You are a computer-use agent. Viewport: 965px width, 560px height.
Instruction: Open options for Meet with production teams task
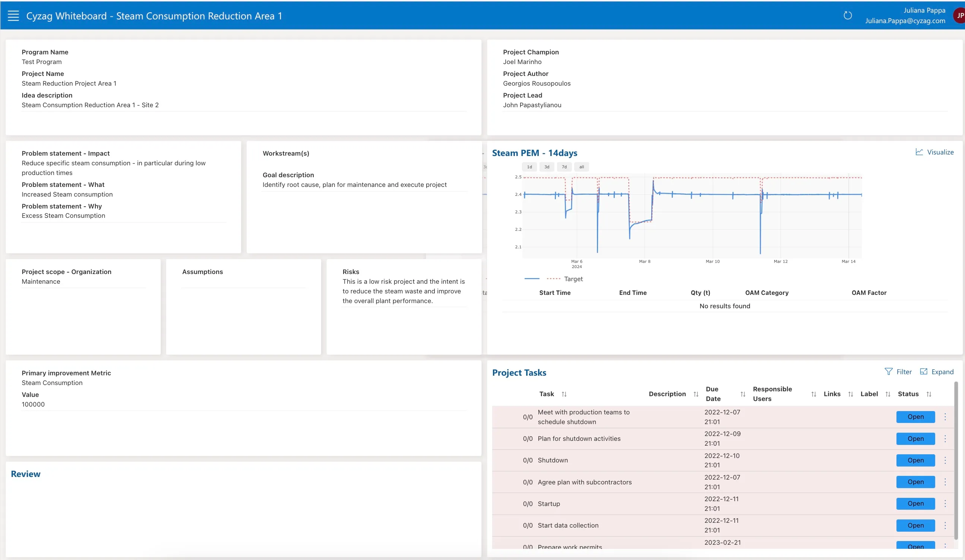(945, 417)
